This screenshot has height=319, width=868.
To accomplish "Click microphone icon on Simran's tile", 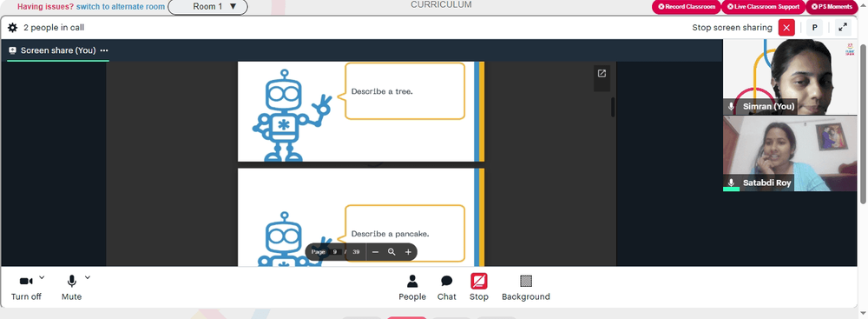I will coord(731,107).
